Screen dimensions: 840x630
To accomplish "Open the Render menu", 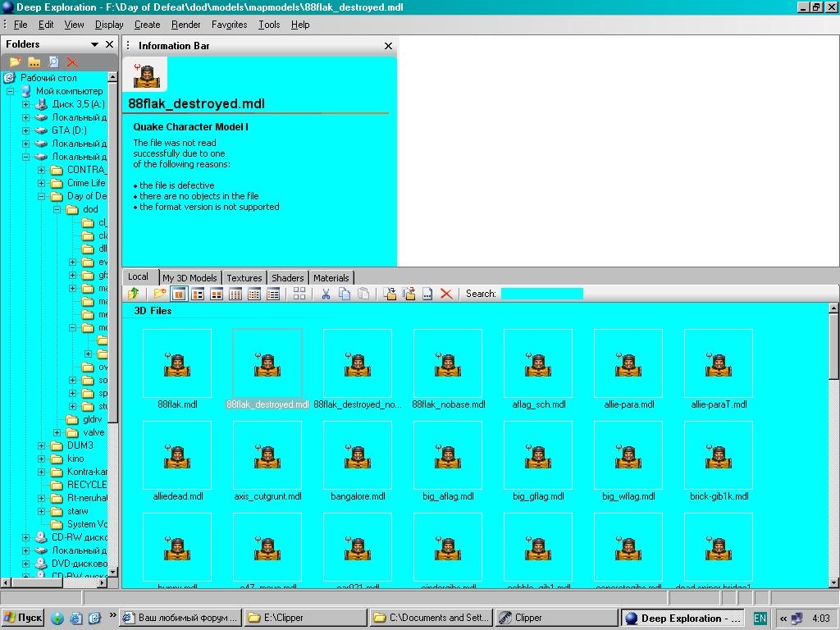I will point(185,25).
